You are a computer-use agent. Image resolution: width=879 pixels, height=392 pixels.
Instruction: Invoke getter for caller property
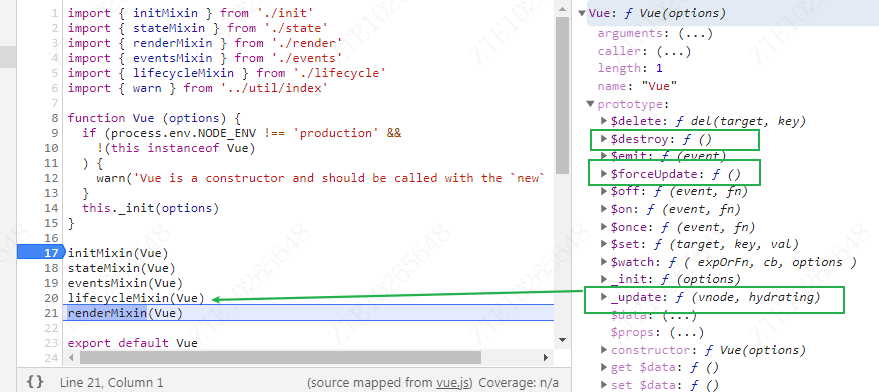[x=674, y=51]
